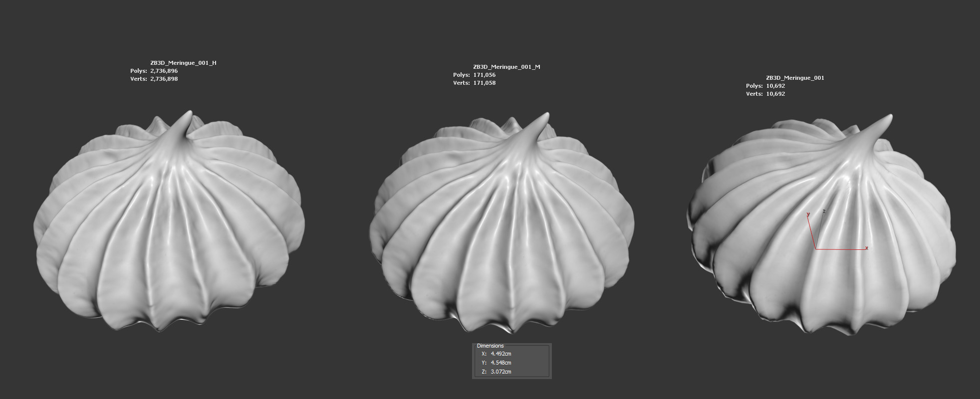
Task: Click the Verts count 2,736,898
Action: (164, 79)
